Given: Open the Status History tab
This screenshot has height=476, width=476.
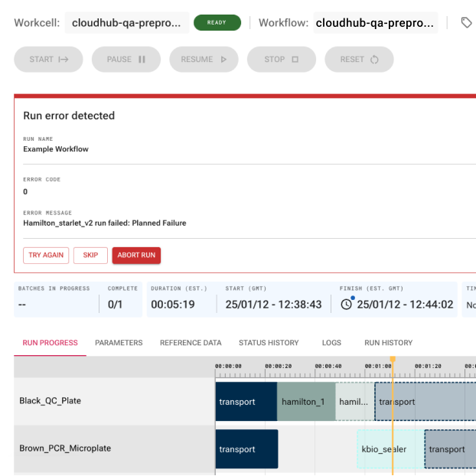Looking at the screenshot, I should (269, 343).
